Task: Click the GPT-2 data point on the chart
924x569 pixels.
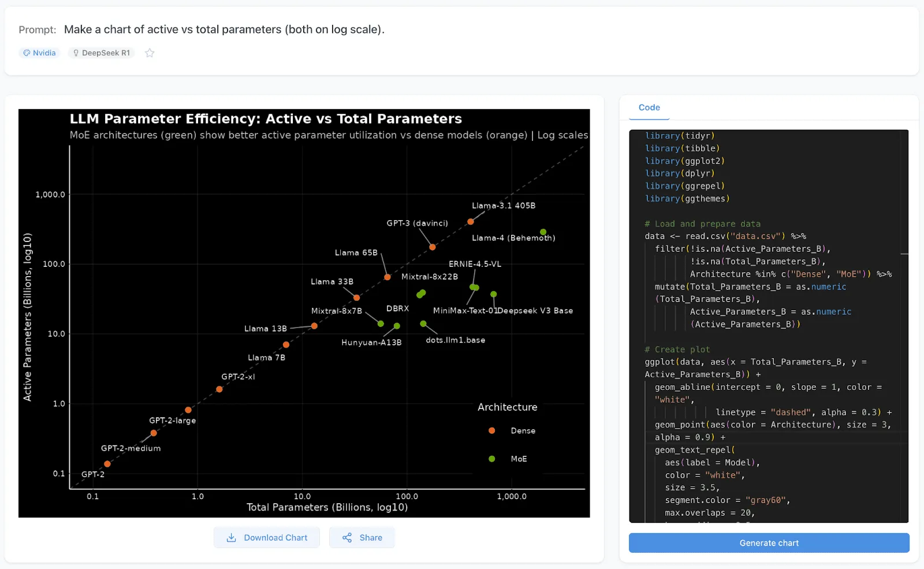Action: 107,464
